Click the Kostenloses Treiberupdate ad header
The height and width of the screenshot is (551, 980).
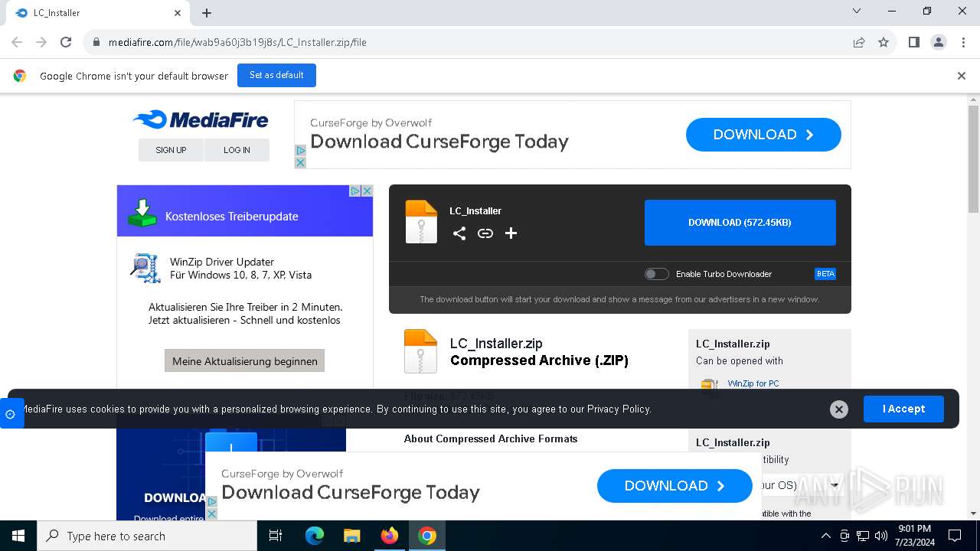click(245, 210)
